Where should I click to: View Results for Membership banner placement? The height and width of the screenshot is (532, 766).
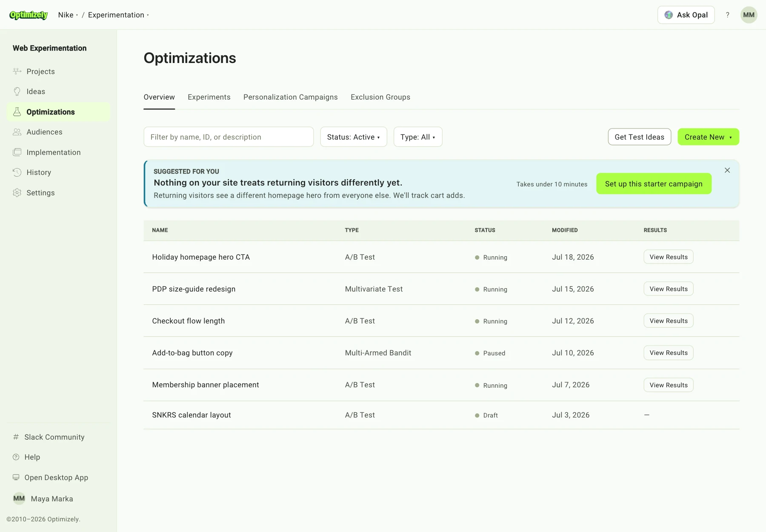tap(669, 385)
